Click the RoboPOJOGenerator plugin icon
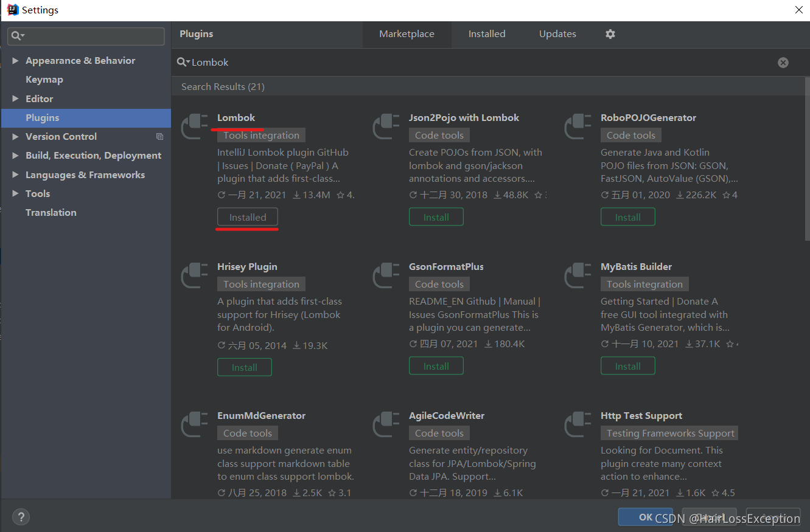Viewport: 810px width, 532px height. coord(578,126)
